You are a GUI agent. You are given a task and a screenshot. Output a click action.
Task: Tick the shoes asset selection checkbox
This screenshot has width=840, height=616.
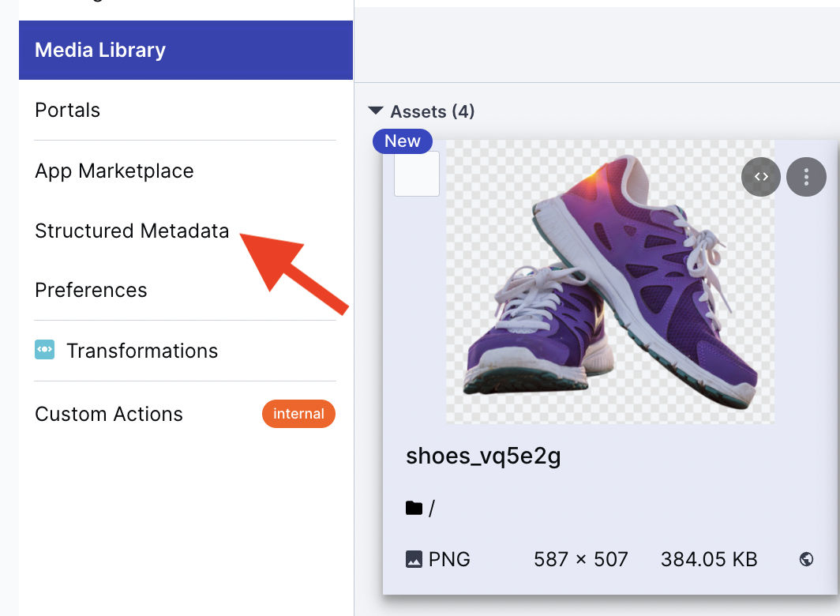click(417, 174)
